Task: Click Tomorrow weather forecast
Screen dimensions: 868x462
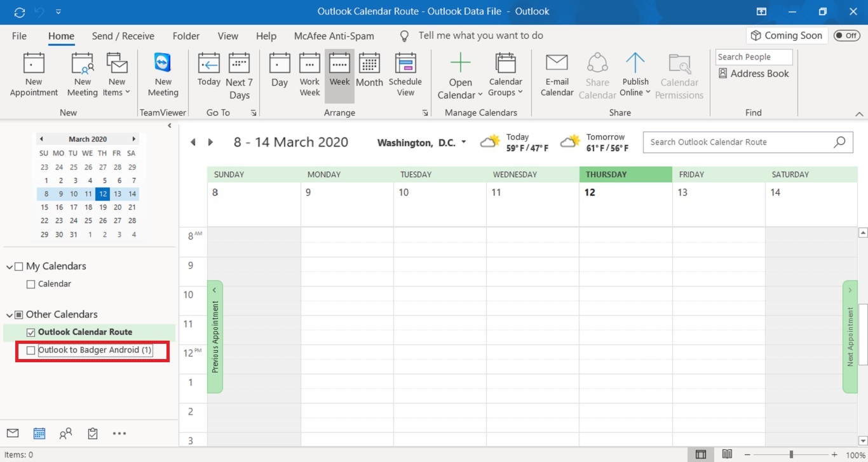Action: coord(594,142)
